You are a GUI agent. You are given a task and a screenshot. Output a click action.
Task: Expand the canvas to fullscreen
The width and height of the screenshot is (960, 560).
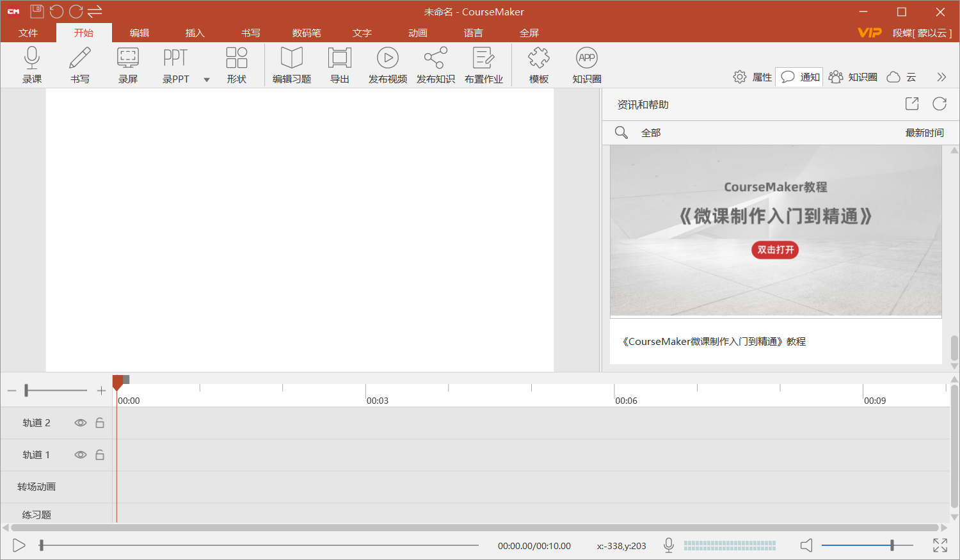(940, 545)
